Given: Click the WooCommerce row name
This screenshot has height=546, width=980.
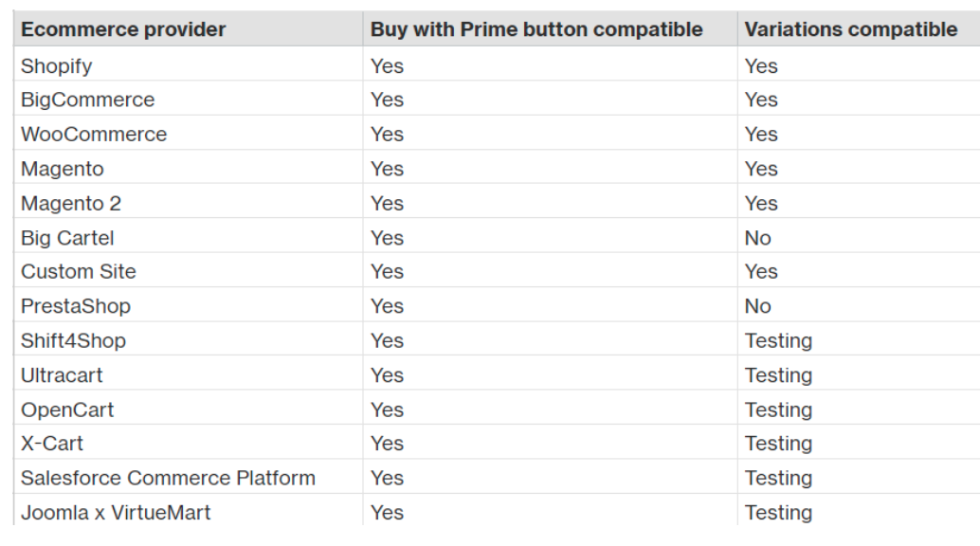Looking at the screenshot, I should click(x=94, y=135).
